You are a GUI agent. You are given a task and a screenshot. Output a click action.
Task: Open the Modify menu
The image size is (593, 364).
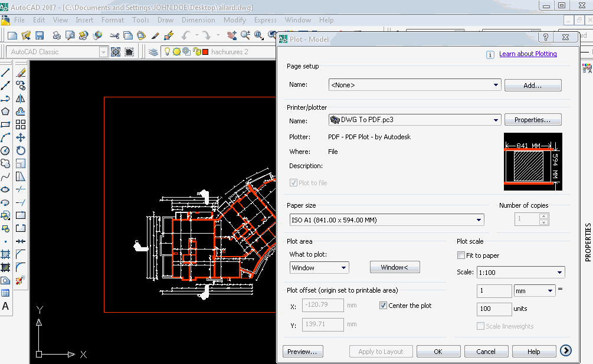(x=235, y=20)
